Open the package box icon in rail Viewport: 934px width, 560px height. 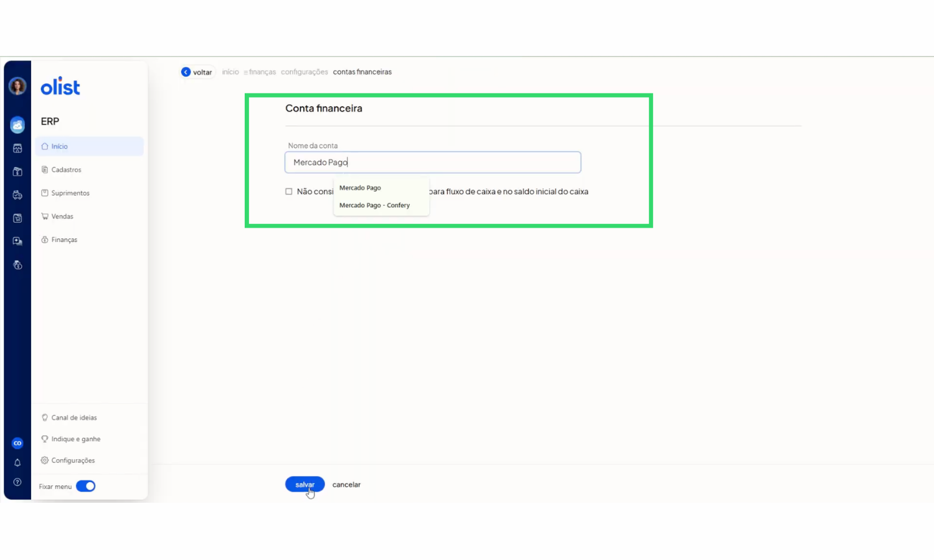17,172
